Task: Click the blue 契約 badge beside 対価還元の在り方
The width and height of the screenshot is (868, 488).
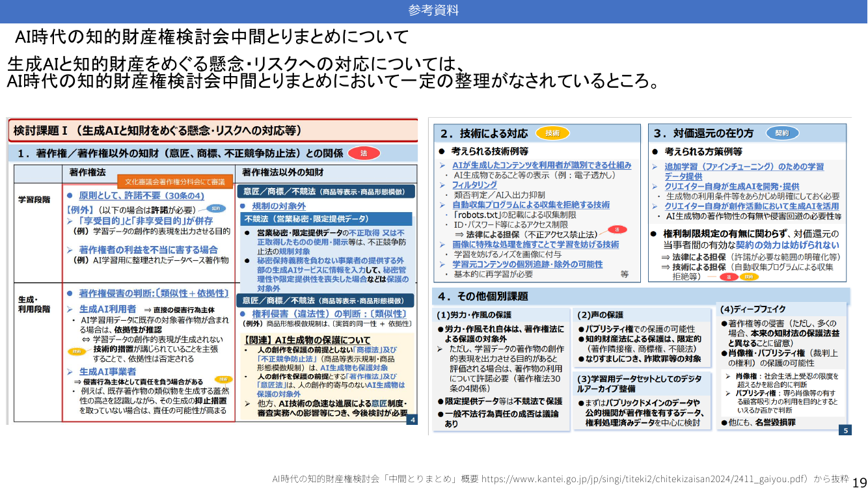Action: click(781, 133)
